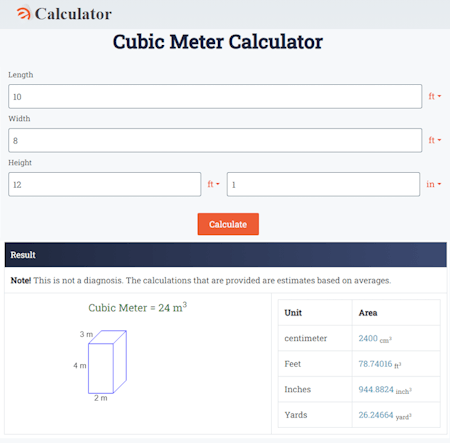450x443 pixels.
Task: Click the Calculator site title text
Action: pyautogui.click(x=73, y=14)
